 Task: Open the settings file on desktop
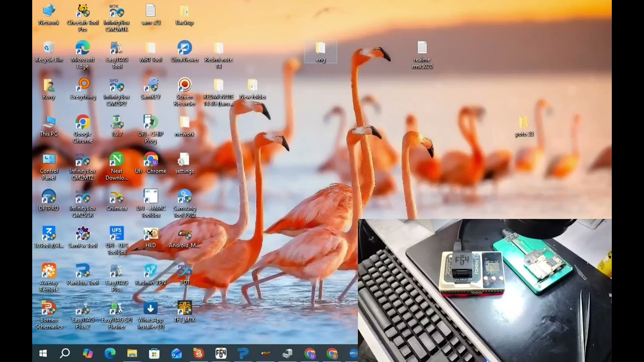point(184,163)
